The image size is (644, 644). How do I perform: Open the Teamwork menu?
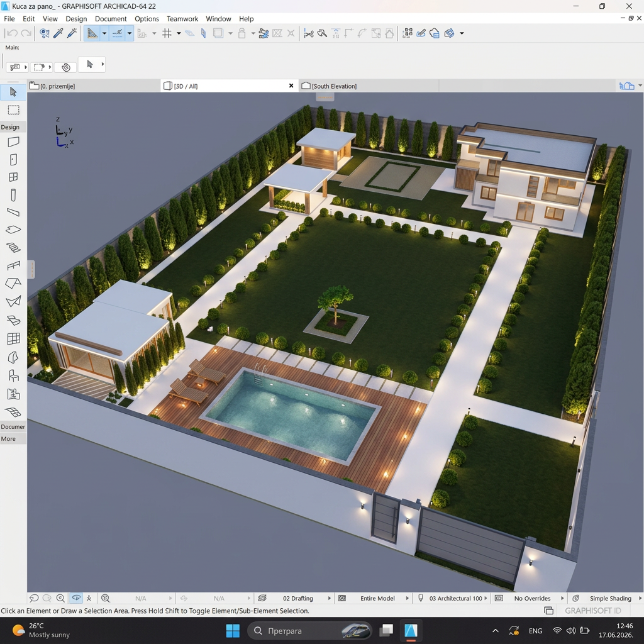[182, 19]
